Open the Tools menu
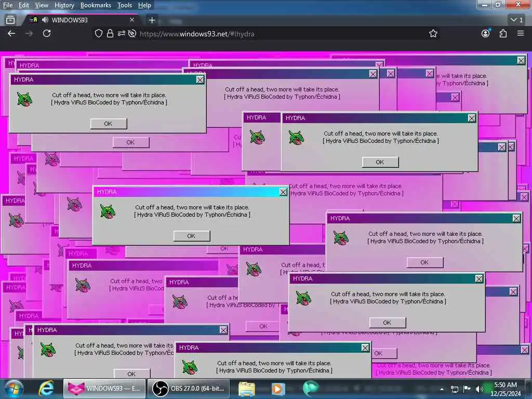This screenshot has width=532, height=399. click(125, 5)
